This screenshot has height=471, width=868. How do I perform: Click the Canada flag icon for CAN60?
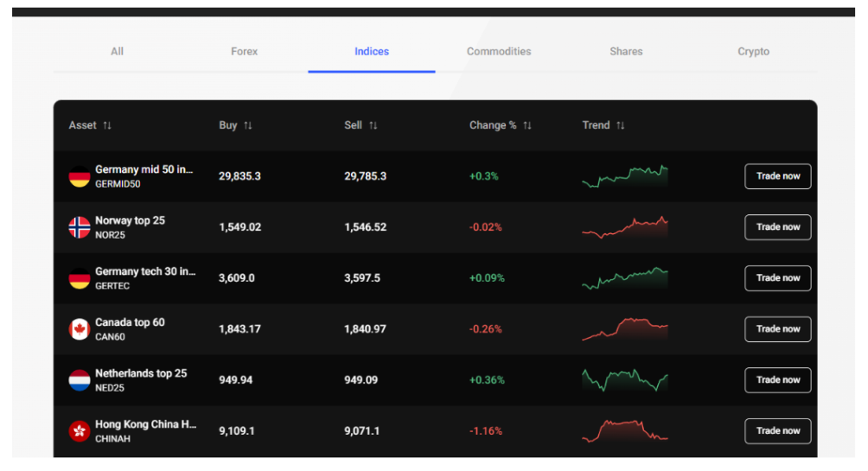point(80,329)
